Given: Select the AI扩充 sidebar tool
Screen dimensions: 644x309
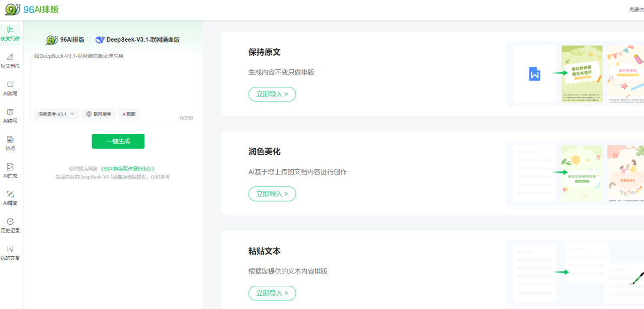Looking at the screenshot, I should coord(10,167).
